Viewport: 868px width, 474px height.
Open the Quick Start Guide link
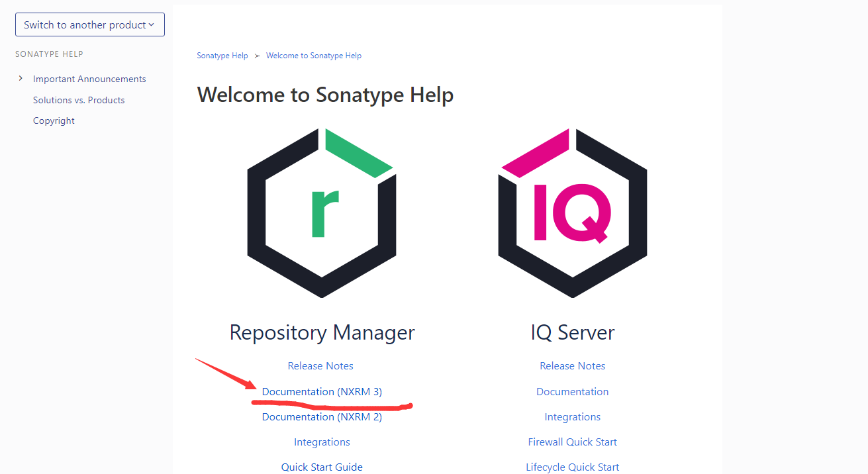[x=322, y=467]
